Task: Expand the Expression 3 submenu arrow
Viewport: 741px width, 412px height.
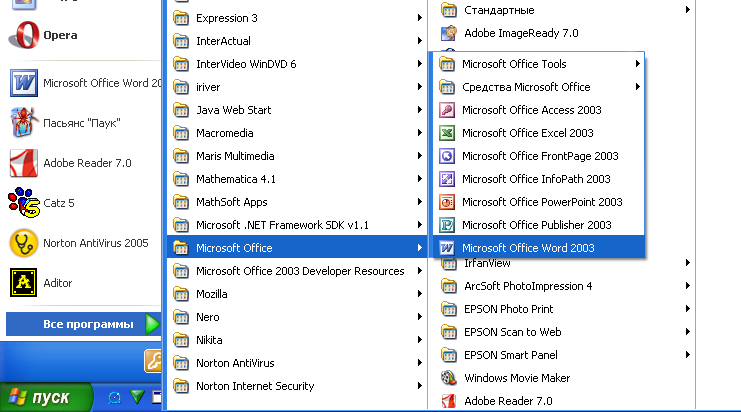Action: point(420,18)
